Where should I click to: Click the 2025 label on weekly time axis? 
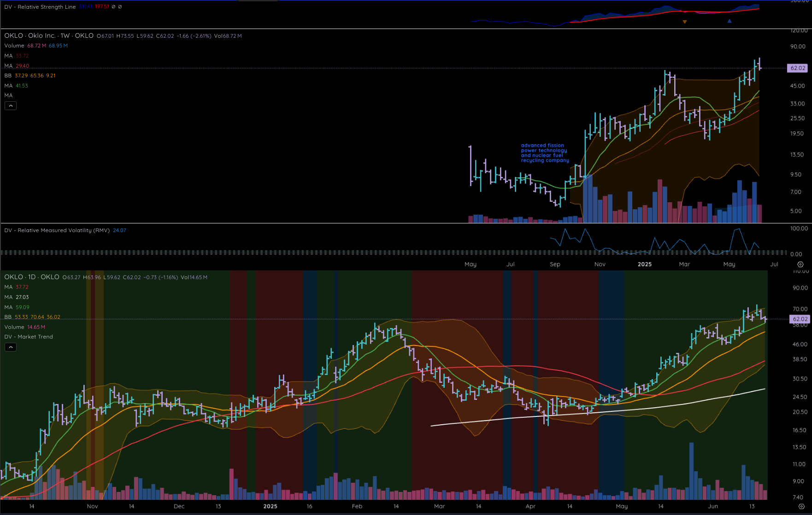(644, 264)
